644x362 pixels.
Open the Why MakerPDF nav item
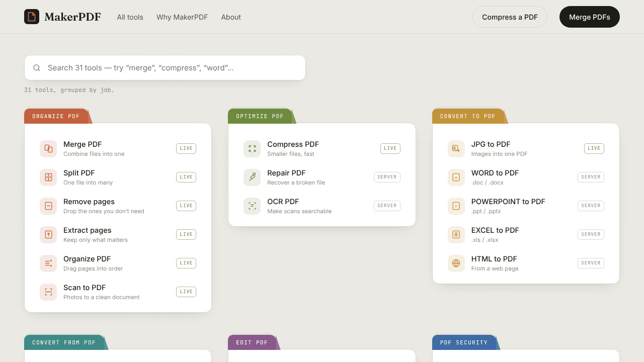(182, 17)
